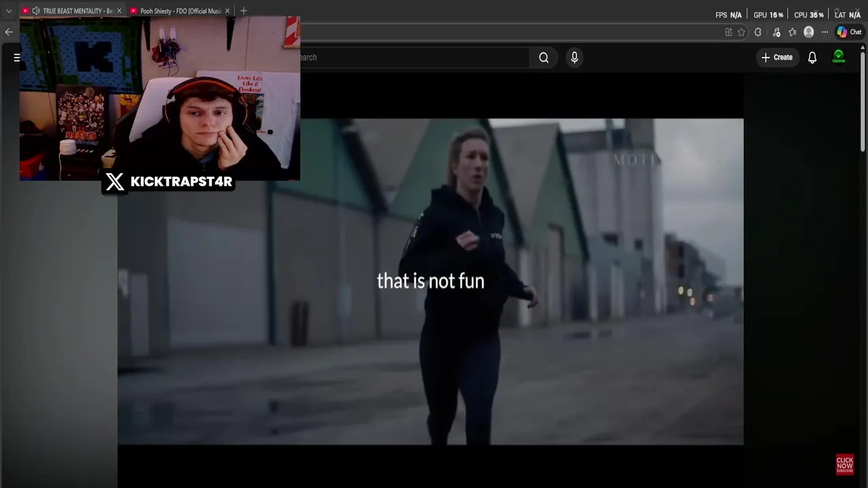Click into the YouTube search field
The image size is (868, 488).
pyautogui.click(x=414, y=58)
